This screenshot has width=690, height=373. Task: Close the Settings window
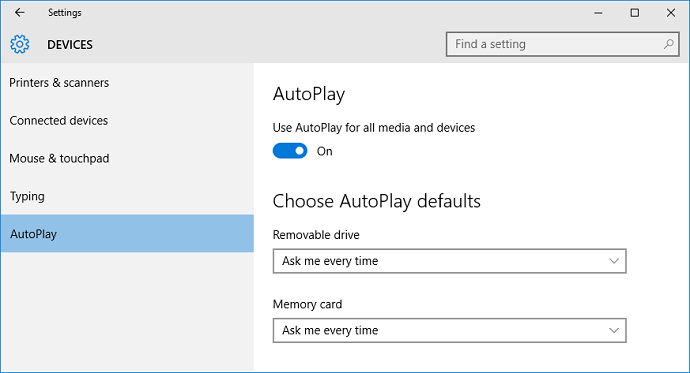[x=671, y=13]
